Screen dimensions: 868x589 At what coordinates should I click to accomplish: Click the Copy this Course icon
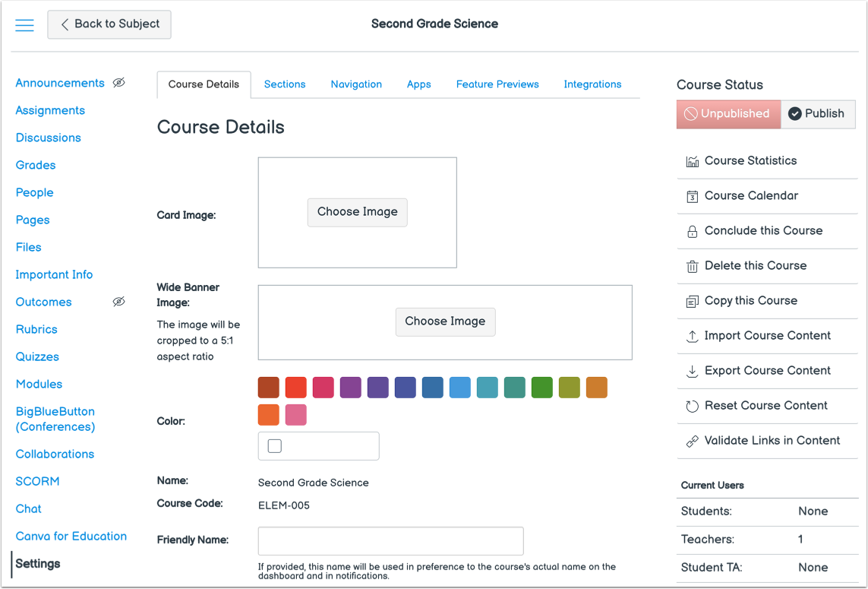pos(692,302)
